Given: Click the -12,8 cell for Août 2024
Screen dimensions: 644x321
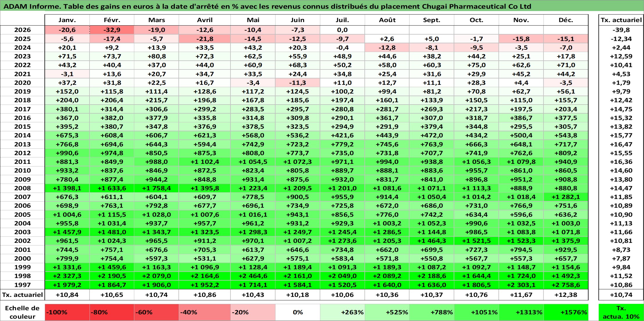Looking at the screenshot, I should point(387,48).
